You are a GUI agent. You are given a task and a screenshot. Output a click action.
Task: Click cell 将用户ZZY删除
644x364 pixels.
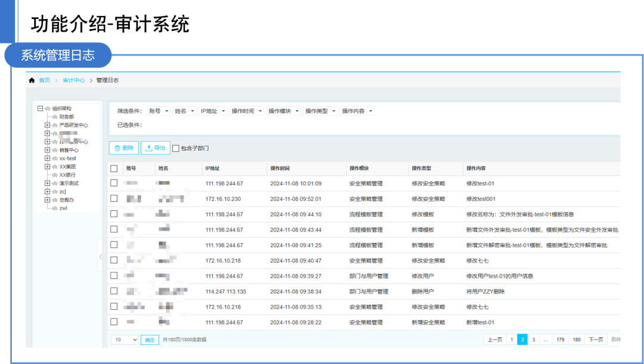point(485,292)
